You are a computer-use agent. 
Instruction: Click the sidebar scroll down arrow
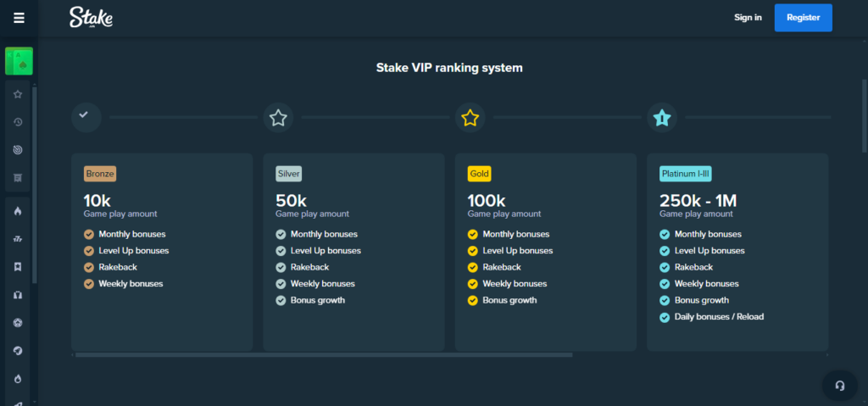point(35,402)
